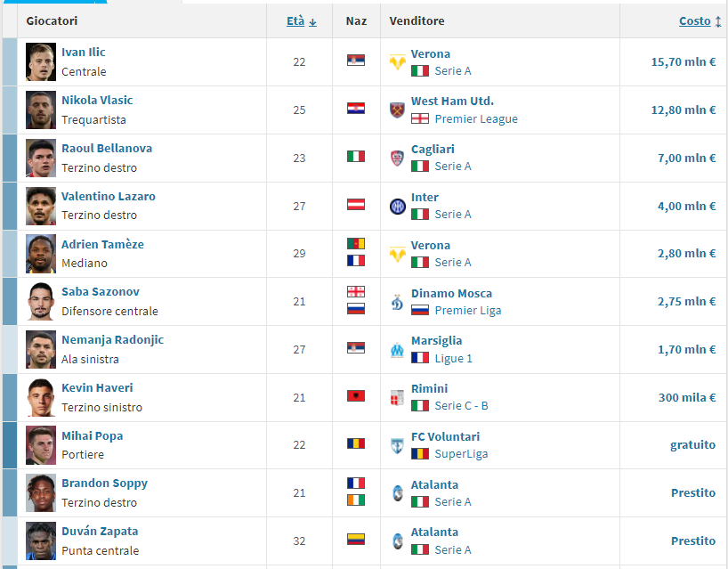
Task: Click the Verona club crest beside Ivan Ilic
Action: pyautogui.click(x=397, y=62)
